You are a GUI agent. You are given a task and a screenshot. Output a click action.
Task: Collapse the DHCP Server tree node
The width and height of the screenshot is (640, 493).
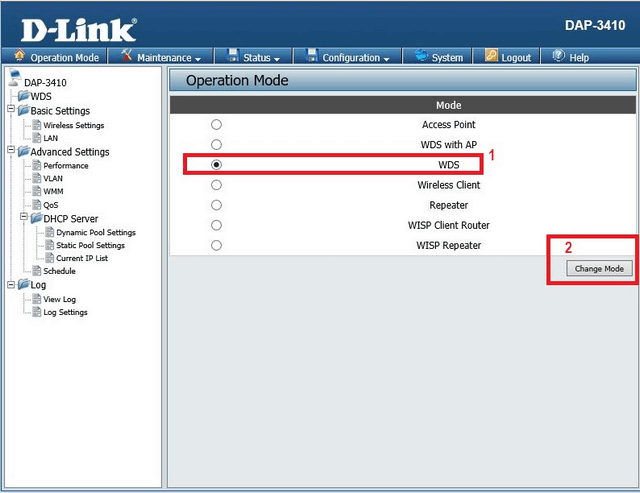pyautogui.click(x=22, y=218)
